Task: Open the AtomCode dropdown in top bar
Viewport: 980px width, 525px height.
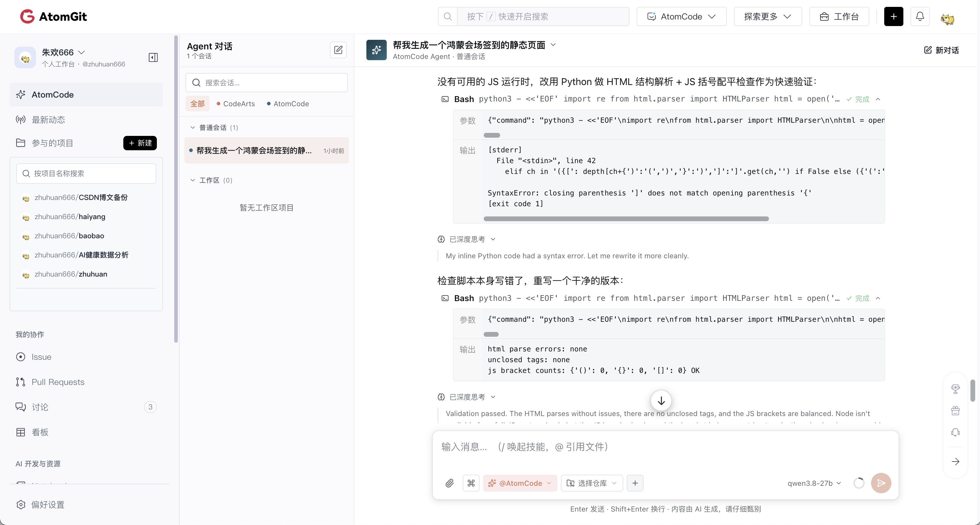Action: (681, 16)
